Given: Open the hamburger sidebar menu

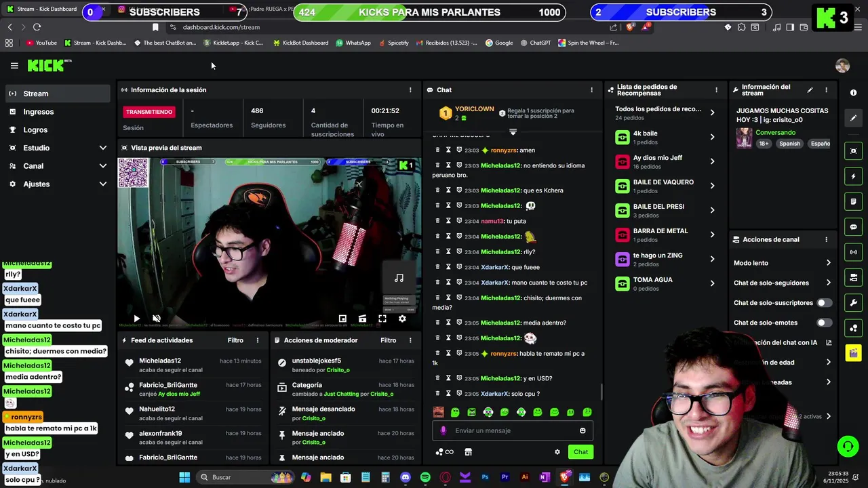Looking at the screenshot, I should tap(14, 66).
